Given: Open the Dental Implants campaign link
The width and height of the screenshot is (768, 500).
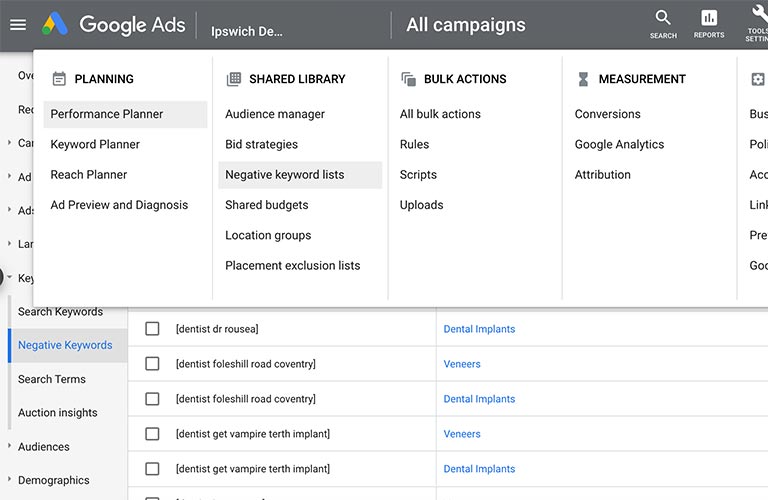Looking at the screenshot, I should click(479, 329).
